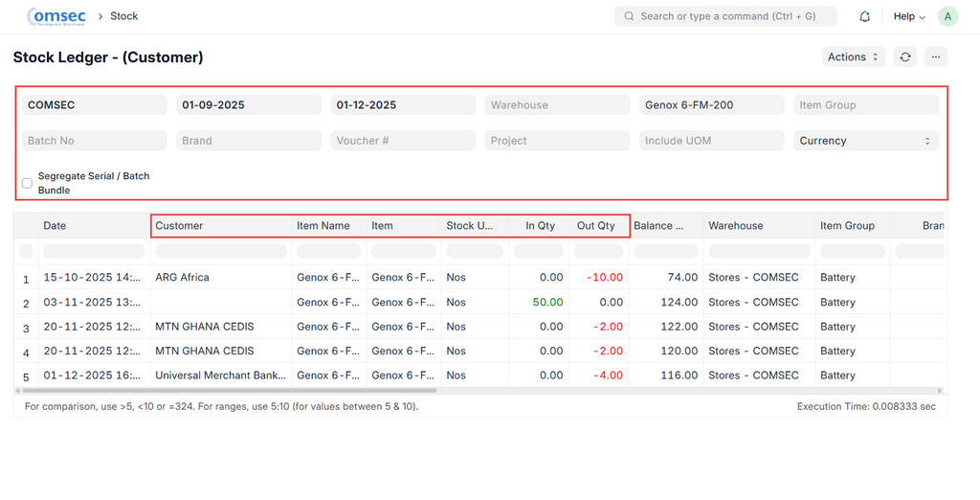Screen dimensions: 980x500
Task: Click the From Date field 01-09-2025
Action: pyautogui.click(x=249, y=105)
